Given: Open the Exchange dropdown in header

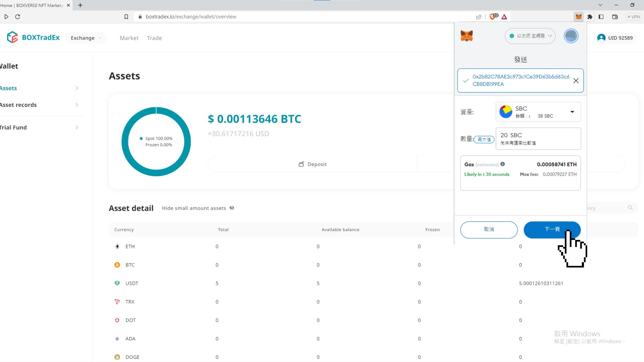Looking at the screenshot, I should click(x=86, y=38).
